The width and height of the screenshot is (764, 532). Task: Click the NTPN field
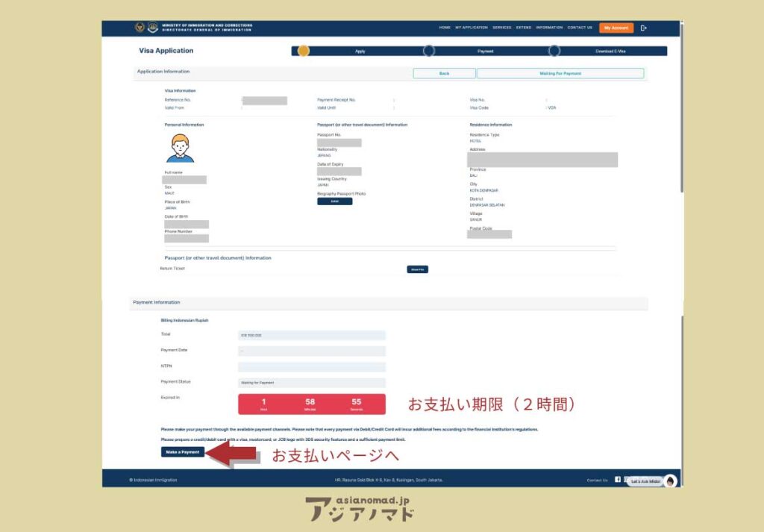(x=311, y=367)
